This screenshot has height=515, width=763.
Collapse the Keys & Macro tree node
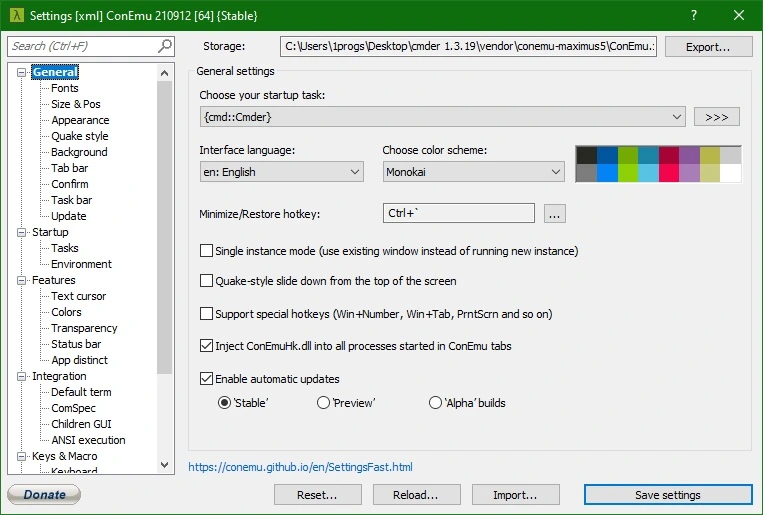pos(21,456)
